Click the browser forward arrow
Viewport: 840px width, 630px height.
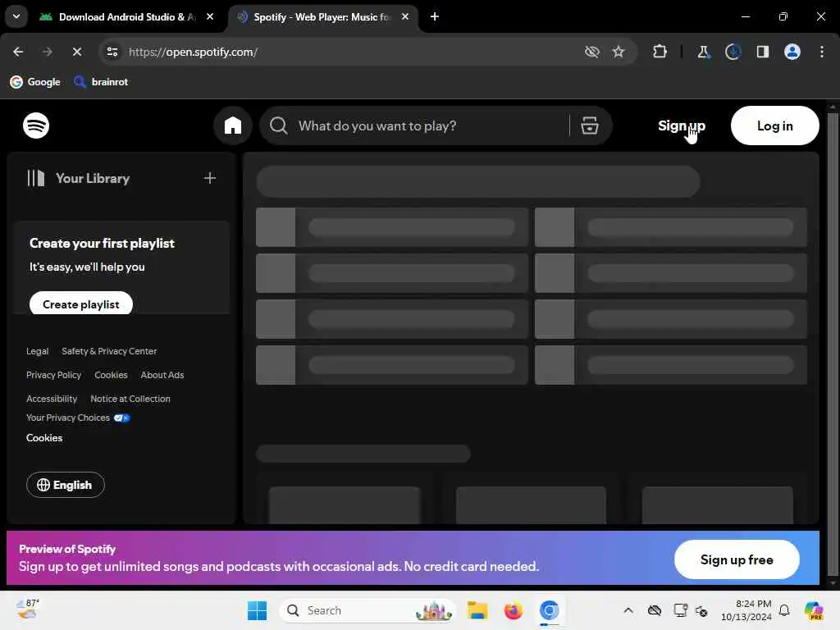coord(47,52)
